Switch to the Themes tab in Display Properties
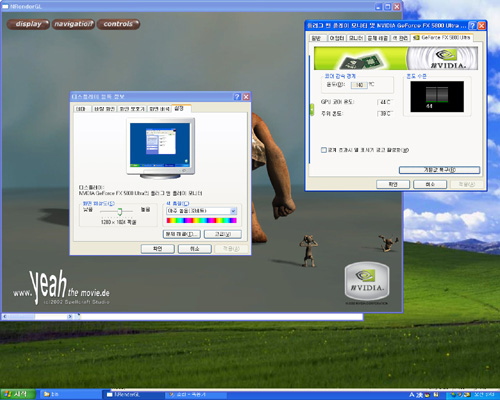Viewport: 500px width, 400px height. [x=82, y=109]
